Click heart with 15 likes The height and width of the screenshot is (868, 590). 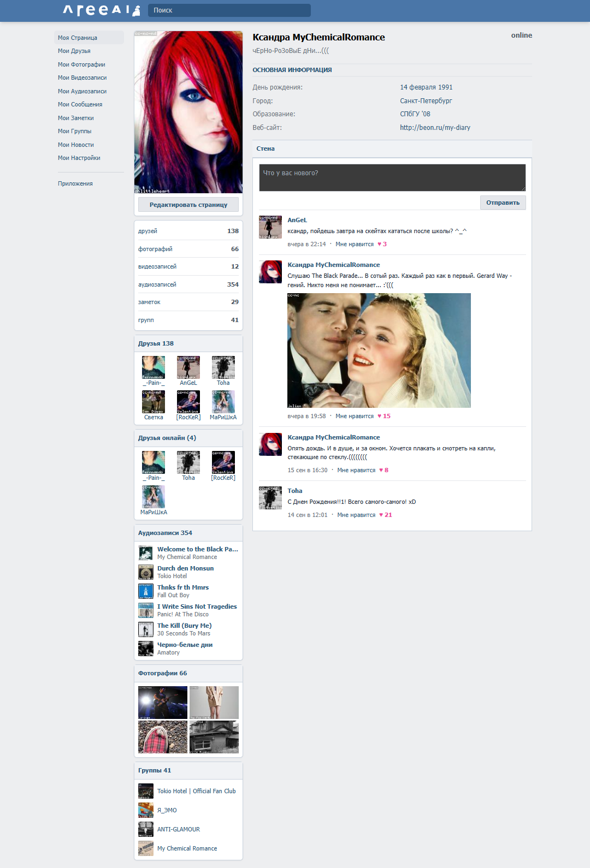click(380, 417)
